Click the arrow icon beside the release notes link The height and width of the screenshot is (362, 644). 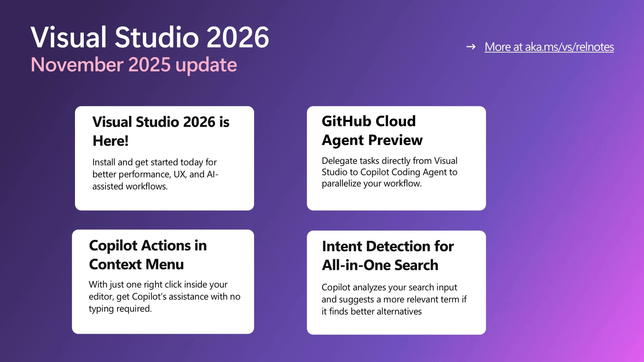click(x=471, y=47)
